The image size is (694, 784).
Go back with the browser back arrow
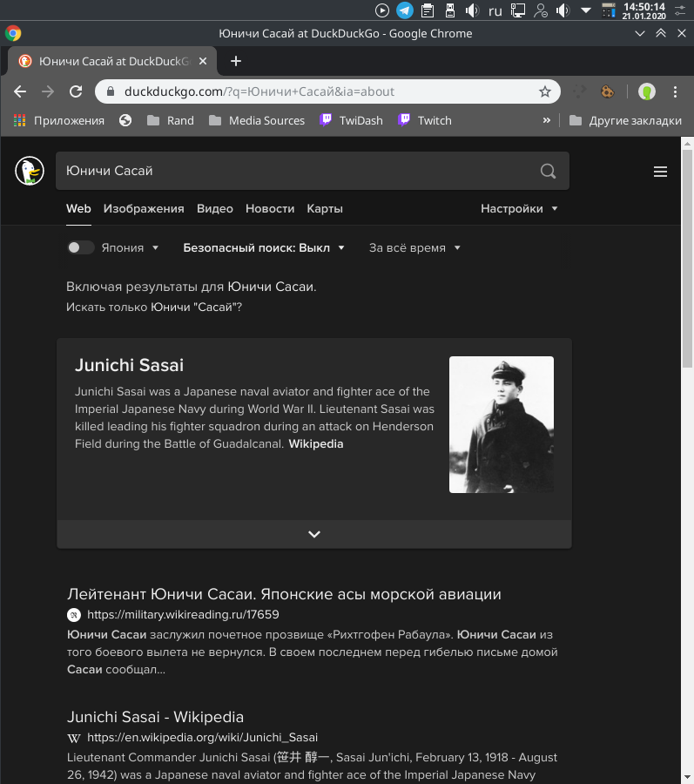[x=20, y=91]
